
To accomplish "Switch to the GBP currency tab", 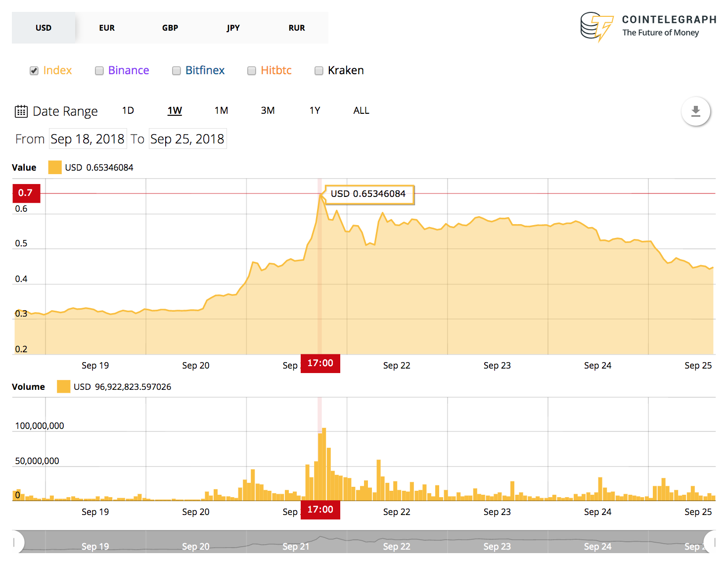I will pyautogui.click(x=170, y=28).
